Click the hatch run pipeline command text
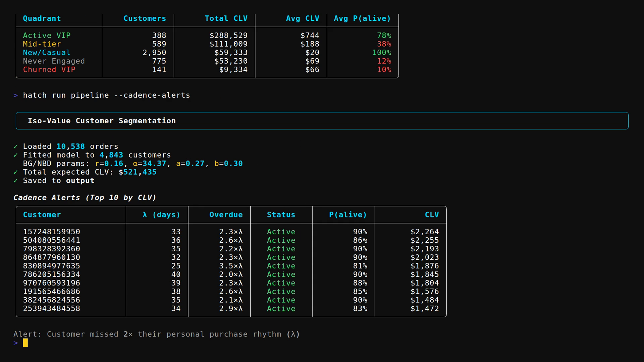Viewport: 644px width, 362px height. point(106,95)
